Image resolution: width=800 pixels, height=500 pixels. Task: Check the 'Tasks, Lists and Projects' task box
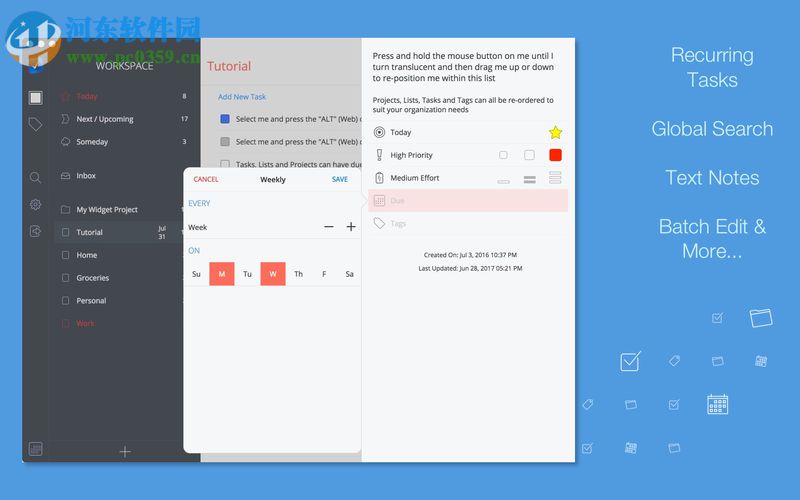225,164
